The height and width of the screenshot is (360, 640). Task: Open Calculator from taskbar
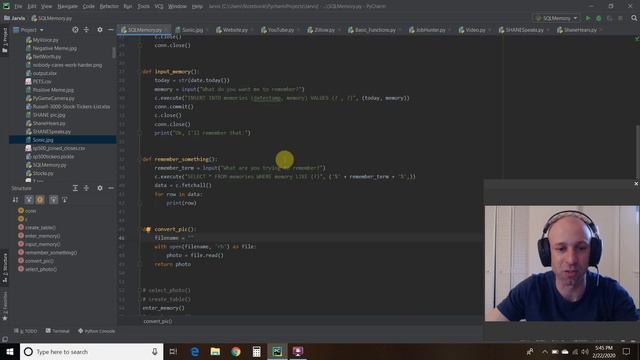click(256, 351)
